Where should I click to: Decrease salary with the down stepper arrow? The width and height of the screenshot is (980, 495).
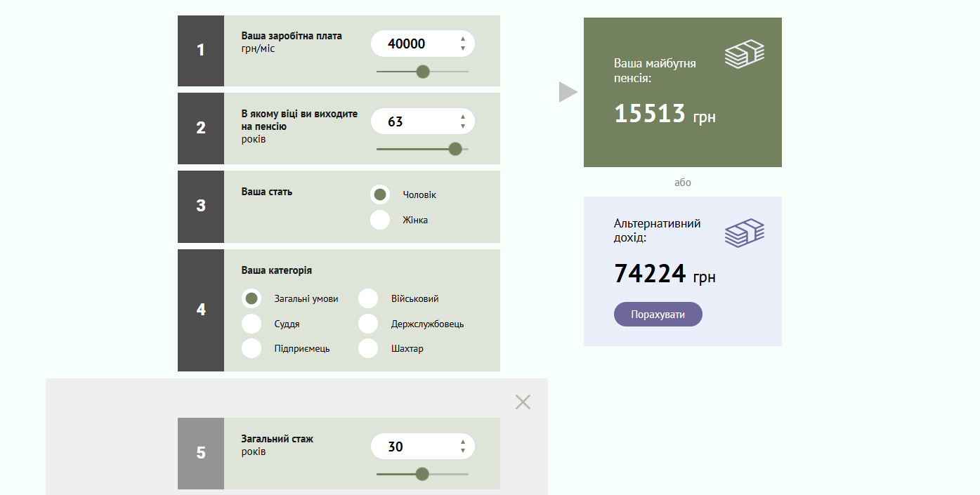[463, 48]
